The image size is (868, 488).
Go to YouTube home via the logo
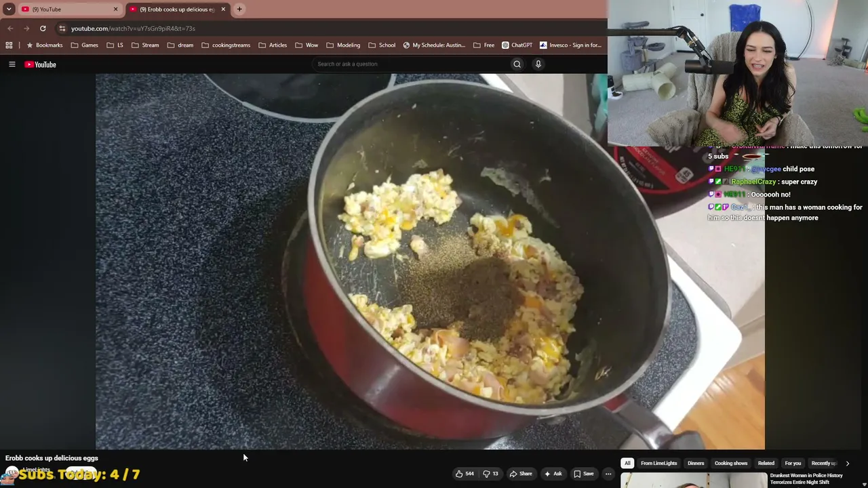[x=40, y=64]
